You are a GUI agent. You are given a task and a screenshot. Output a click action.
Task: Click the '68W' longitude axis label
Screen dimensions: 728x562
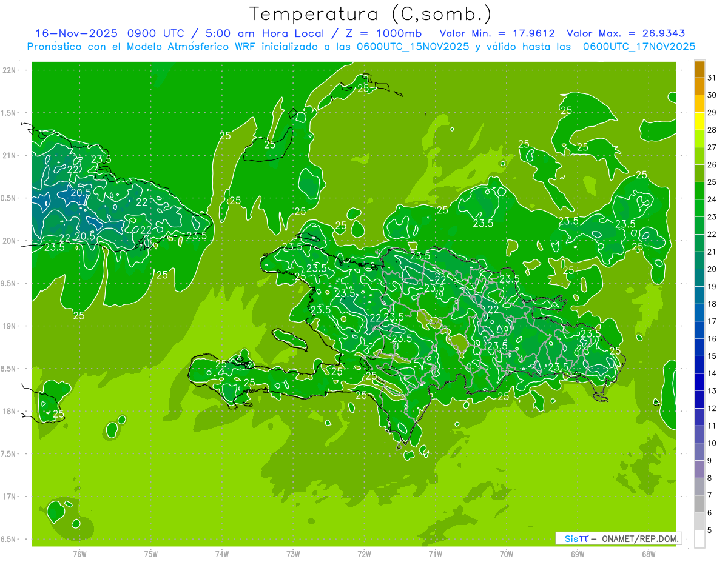tap(649, 554)
